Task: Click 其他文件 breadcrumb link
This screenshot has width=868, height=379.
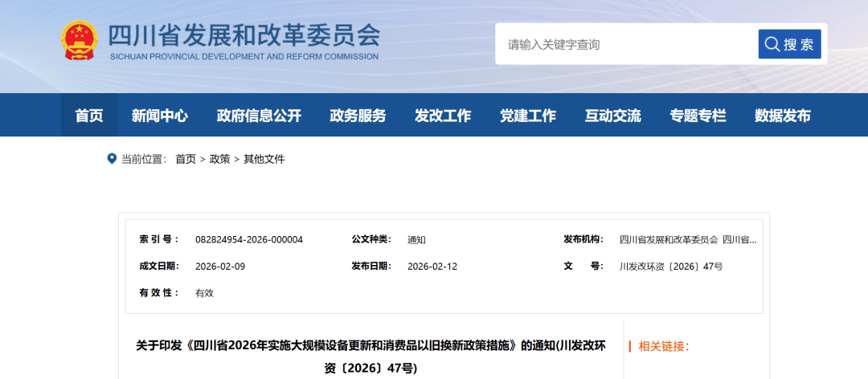Action: (264, 159)
